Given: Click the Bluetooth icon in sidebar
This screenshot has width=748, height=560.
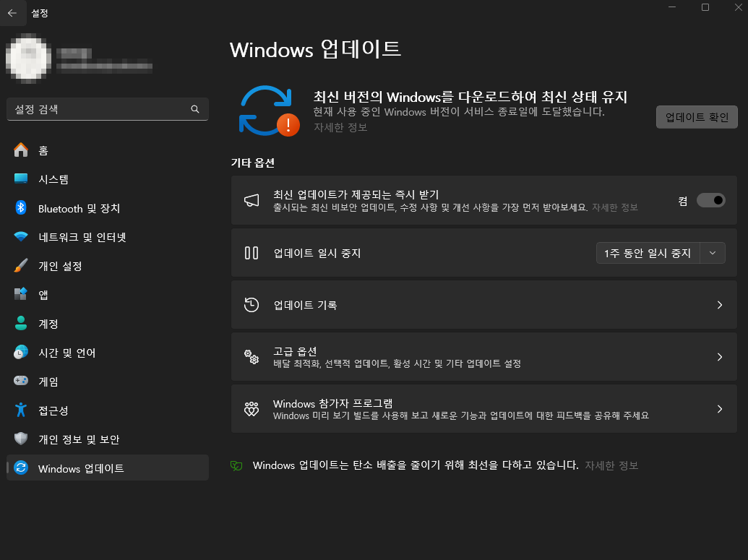Looking at the screenshot, I should 21,208.
